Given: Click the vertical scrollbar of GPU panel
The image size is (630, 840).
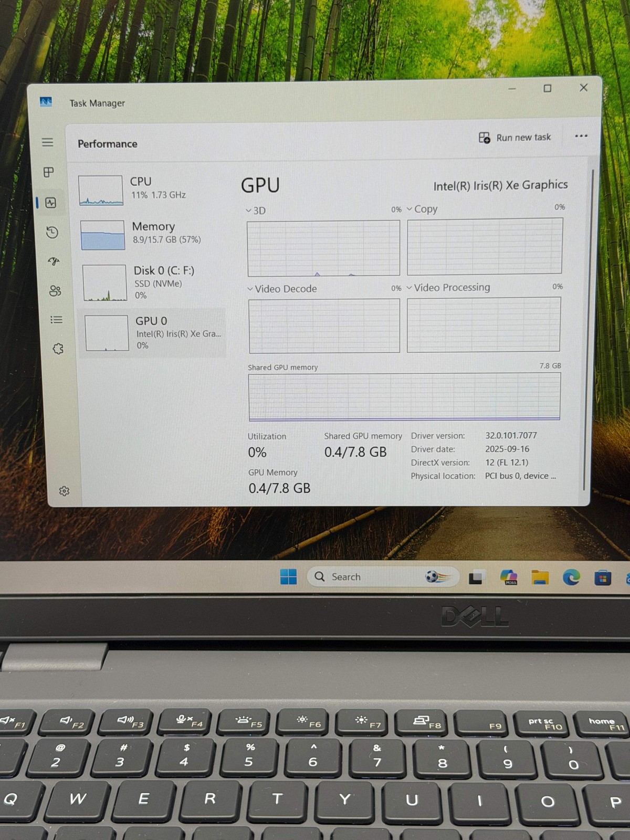Looking at the screenshot, I should pyautogui.click(x=590, y=330).
